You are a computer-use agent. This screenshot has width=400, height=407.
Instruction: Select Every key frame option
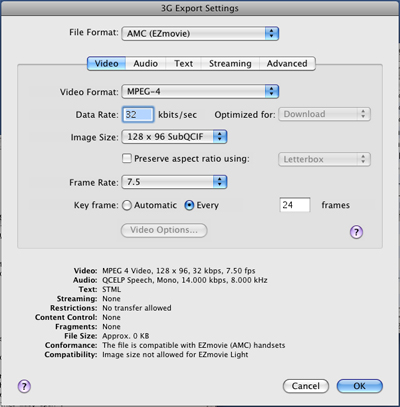click(189, 205)
